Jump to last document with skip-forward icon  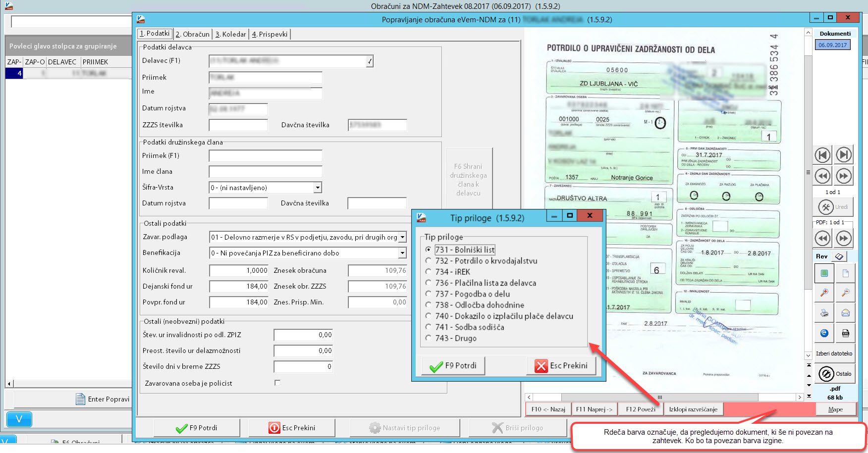pyautogui.click(x=844, y=155)
